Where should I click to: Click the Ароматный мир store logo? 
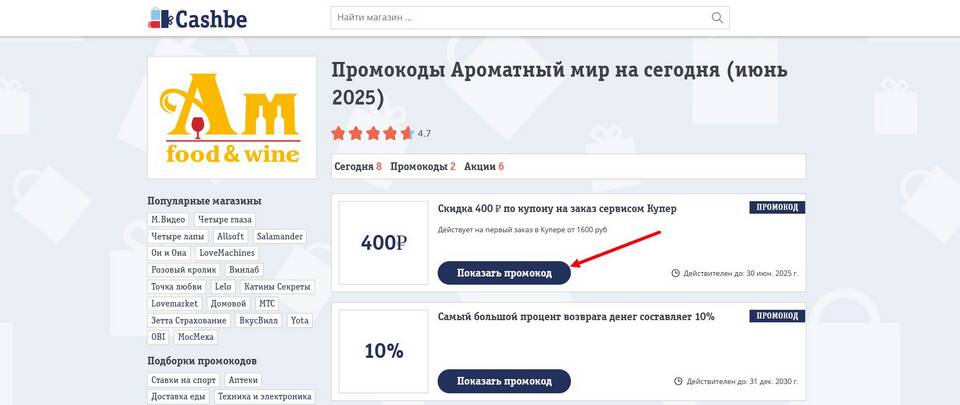232,118
